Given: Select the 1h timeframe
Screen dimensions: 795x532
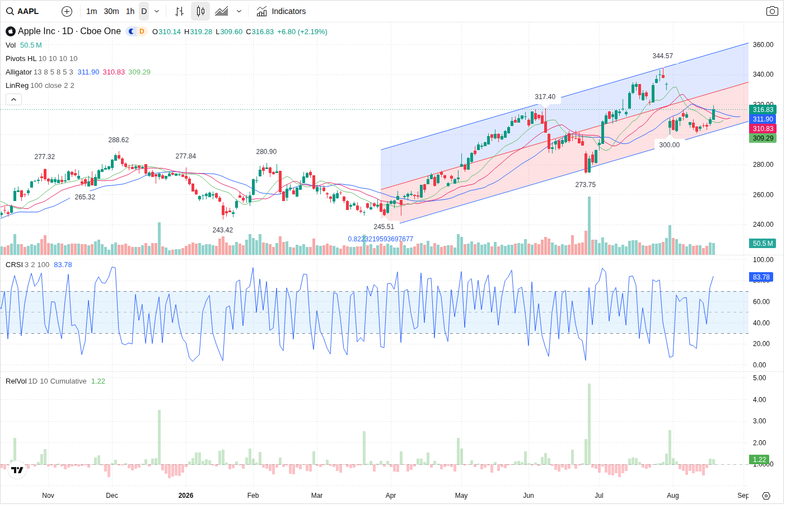Looking at the screenshot, I should [130, 11].
